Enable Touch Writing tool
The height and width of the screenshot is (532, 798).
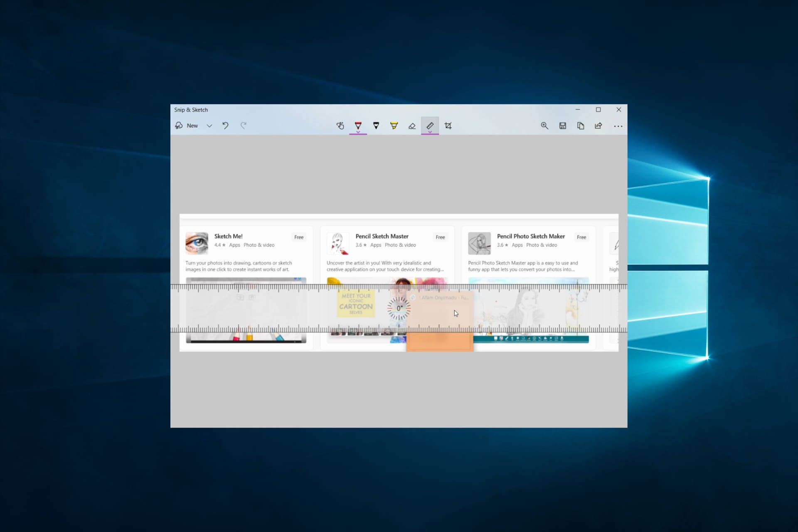click(340, 126)
